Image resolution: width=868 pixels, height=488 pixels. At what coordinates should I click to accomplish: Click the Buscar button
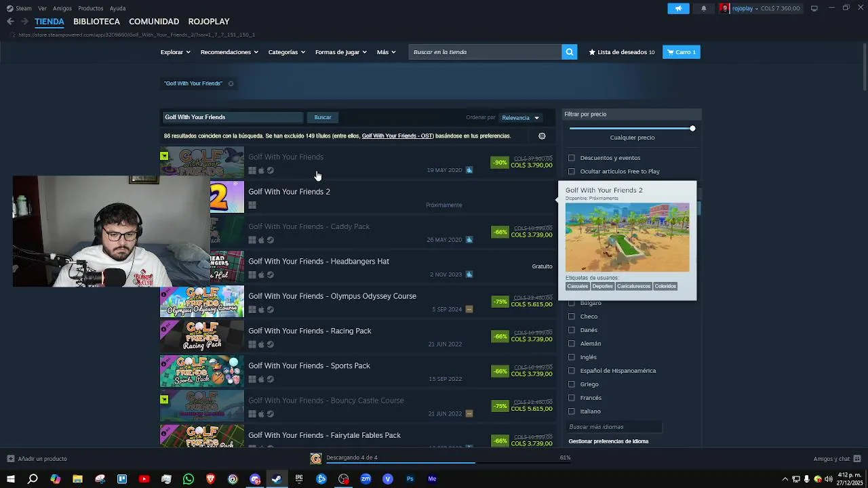coord(323,117)
